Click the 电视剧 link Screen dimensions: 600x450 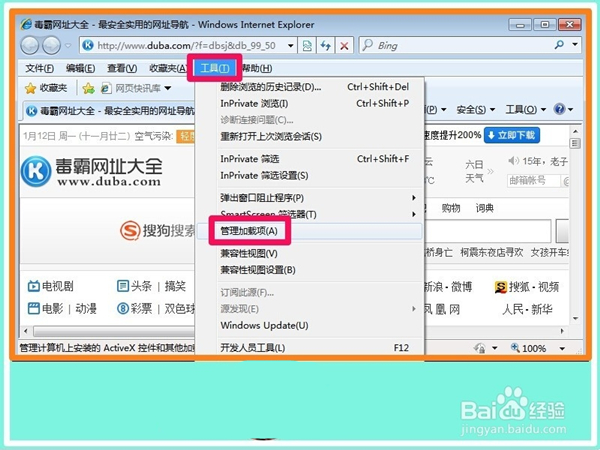pyautogui.click(x=51, y=286)
